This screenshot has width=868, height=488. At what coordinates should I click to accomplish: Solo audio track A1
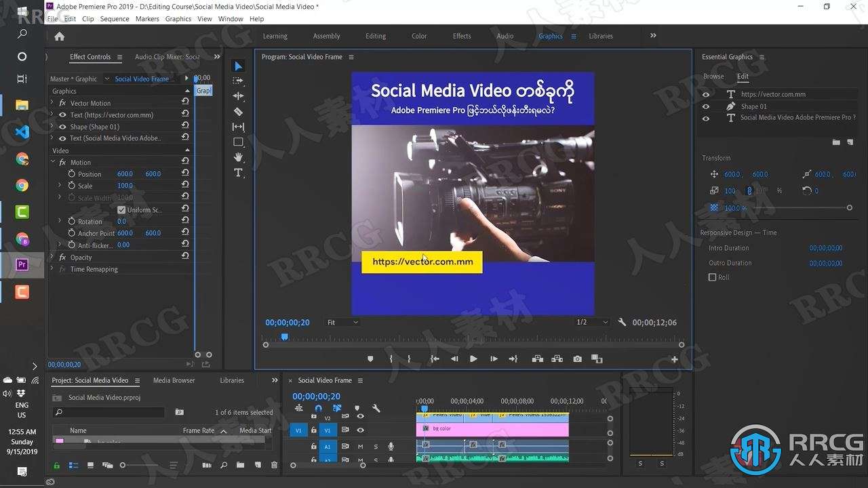[x=376, y=447]
